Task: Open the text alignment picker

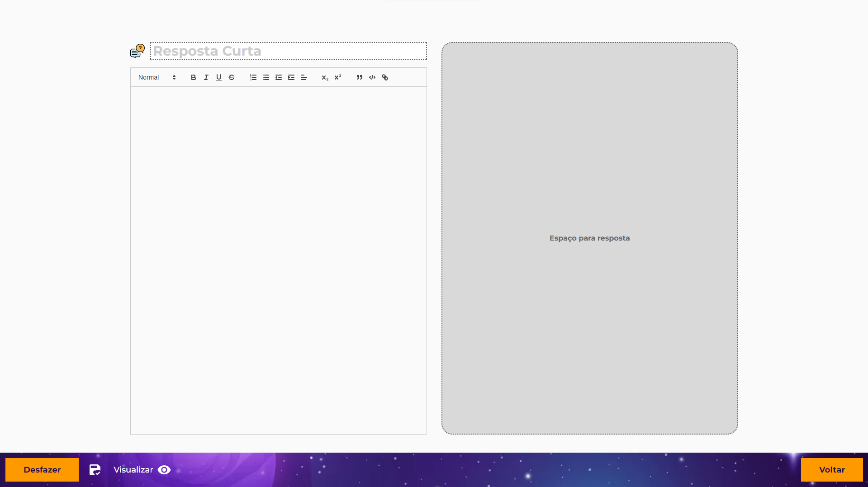Action: [304, 77]
